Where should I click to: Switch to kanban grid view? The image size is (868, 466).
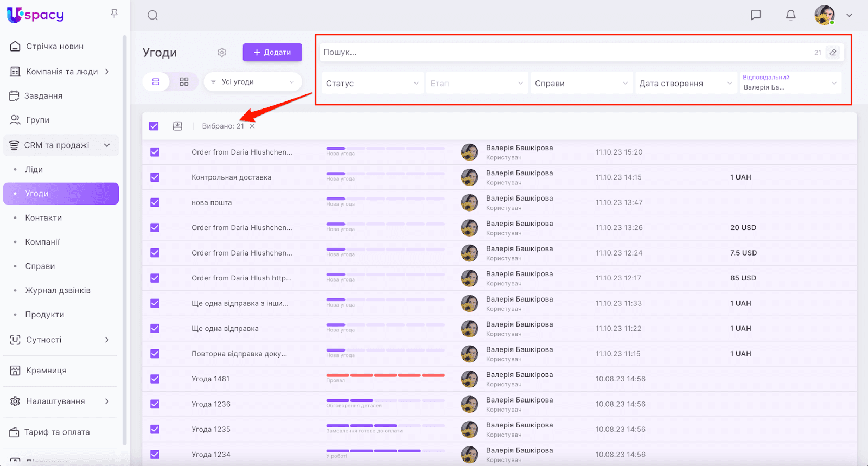[x=184, y=82]
